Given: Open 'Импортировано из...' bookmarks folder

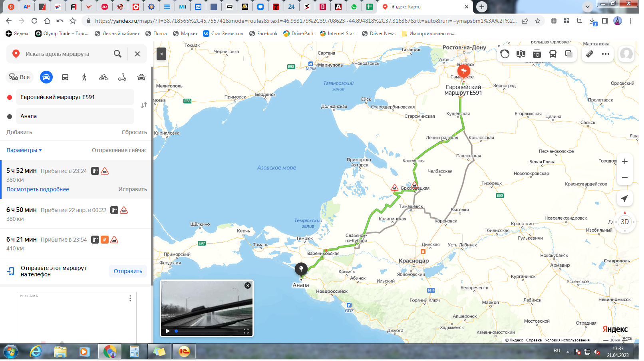Looking at the screenshot, I should (428, 34).
